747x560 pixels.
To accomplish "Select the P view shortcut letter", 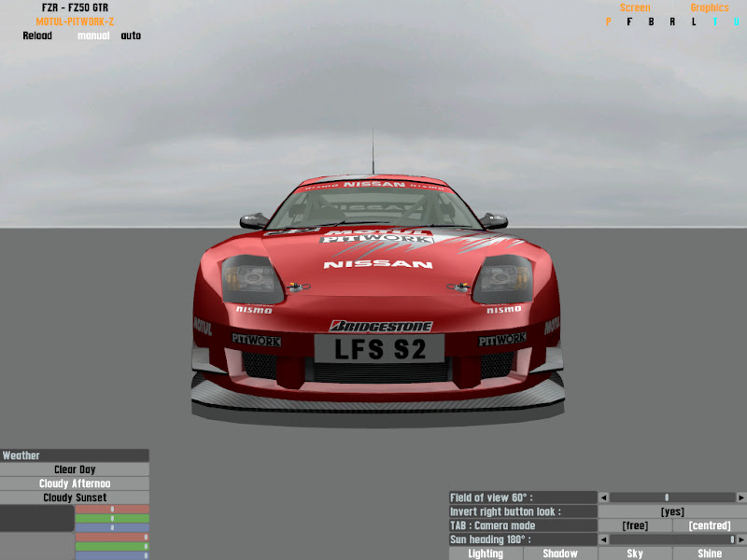I will (x=609, y=21).
